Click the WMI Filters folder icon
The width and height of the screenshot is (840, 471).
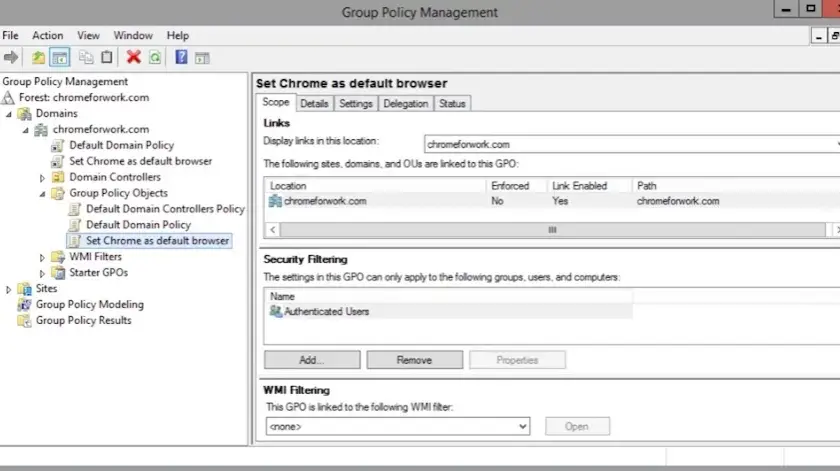(x=58, y=257)
